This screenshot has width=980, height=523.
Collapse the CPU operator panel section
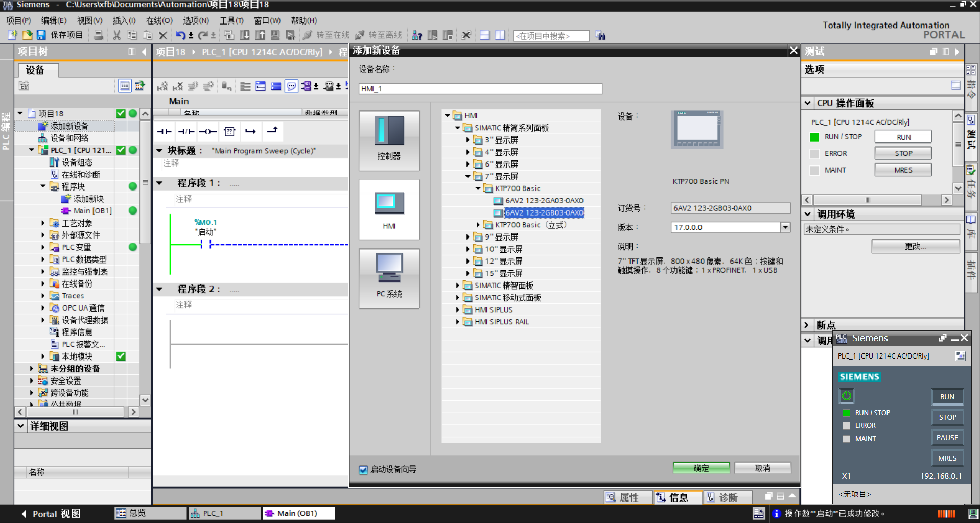pos(808,103)
